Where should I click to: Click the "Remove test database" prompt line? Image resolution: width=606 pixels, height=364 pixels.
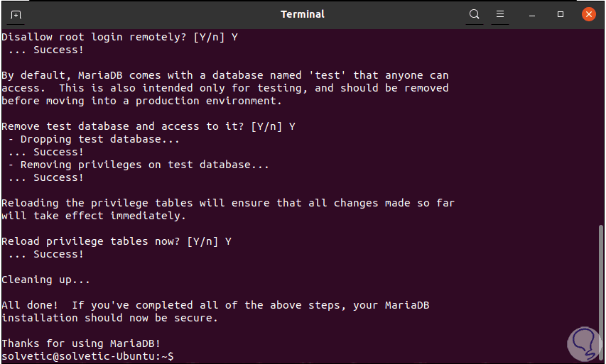[x=148, y=126]
